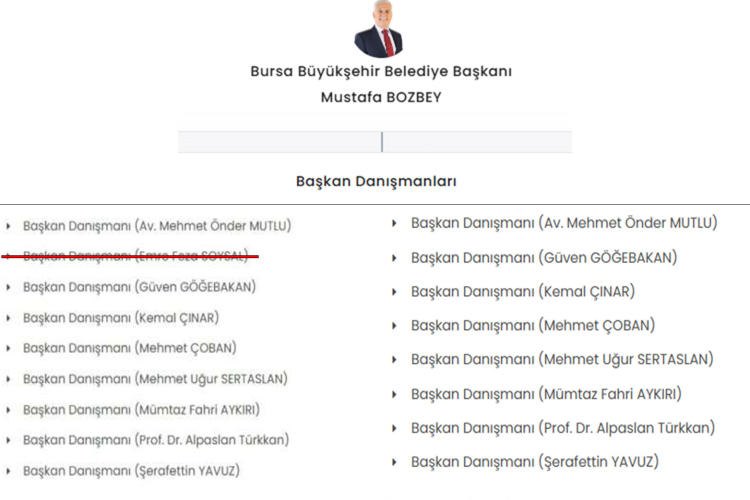This screenshot has width=750, height=500.
Task: Click the mayor's portrait photo
Action: tap(378, 30)
